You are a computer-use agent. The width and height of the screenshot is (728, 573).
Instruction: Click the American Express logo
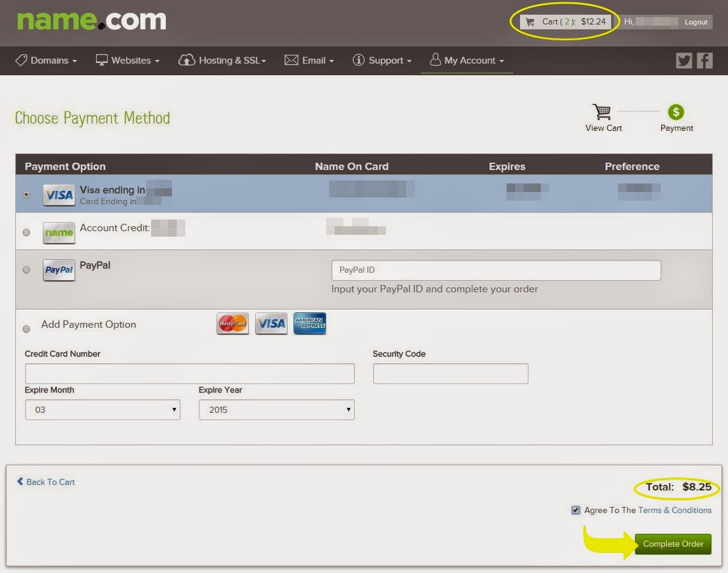pos(310,323)
